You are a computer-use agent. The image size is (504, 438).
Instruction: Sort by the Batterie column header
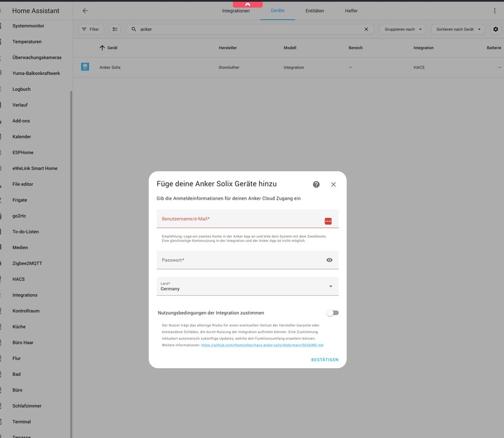(494, 48)
